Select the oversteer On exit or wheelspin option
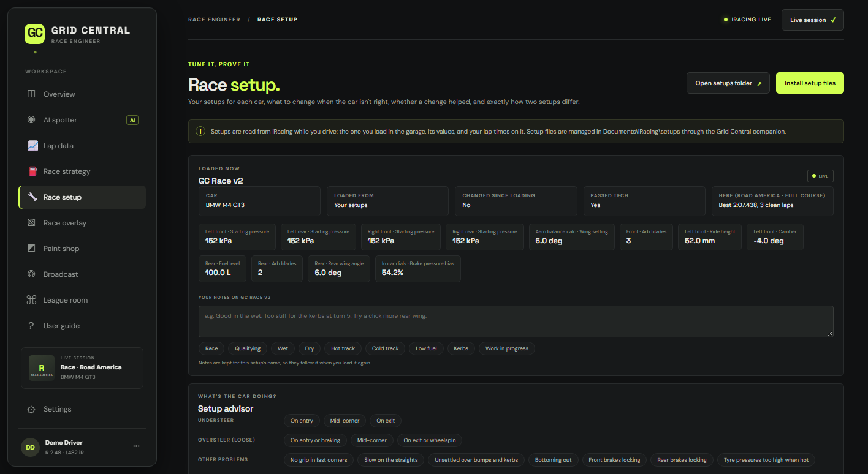 click(430, 440)
